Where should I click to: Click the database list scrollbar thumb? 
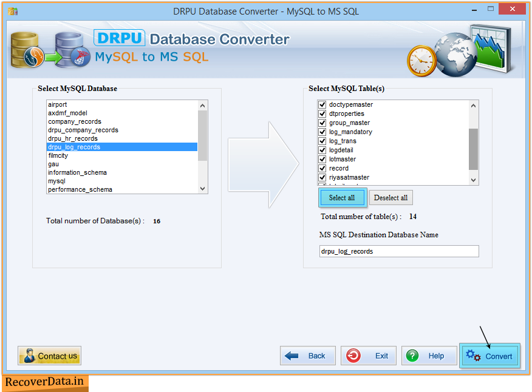[203, 136]
